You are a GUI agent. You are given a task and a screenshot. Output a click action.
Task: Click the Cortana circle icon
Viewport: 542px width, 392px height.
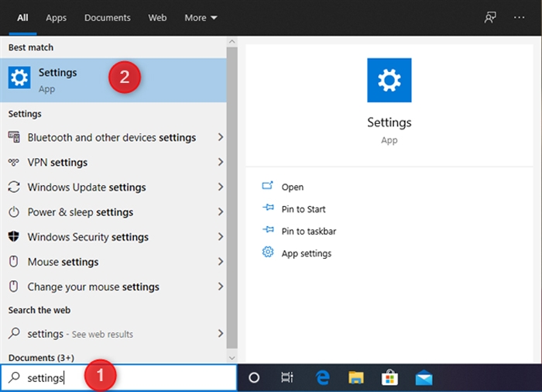(x=254, y=377)
